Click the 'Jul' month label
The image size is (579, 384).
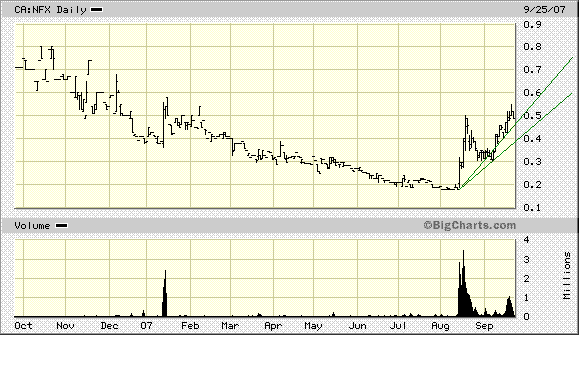(398, 326)
